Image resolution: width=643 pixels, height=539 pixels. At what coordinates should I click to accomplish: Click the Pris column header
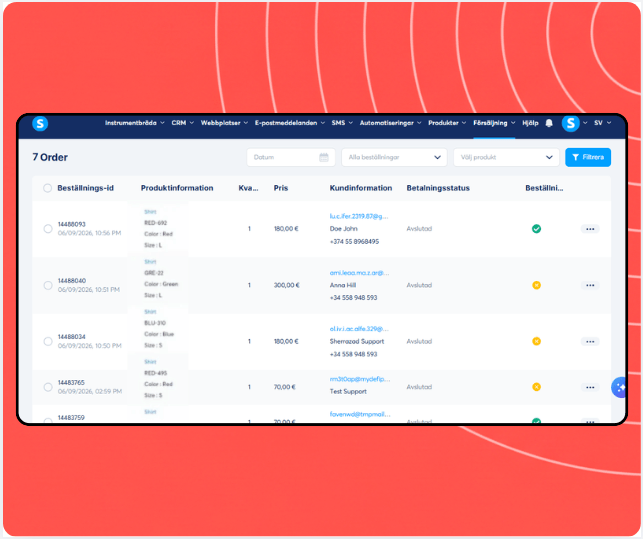pyautogui.click(x=281, y=188)
